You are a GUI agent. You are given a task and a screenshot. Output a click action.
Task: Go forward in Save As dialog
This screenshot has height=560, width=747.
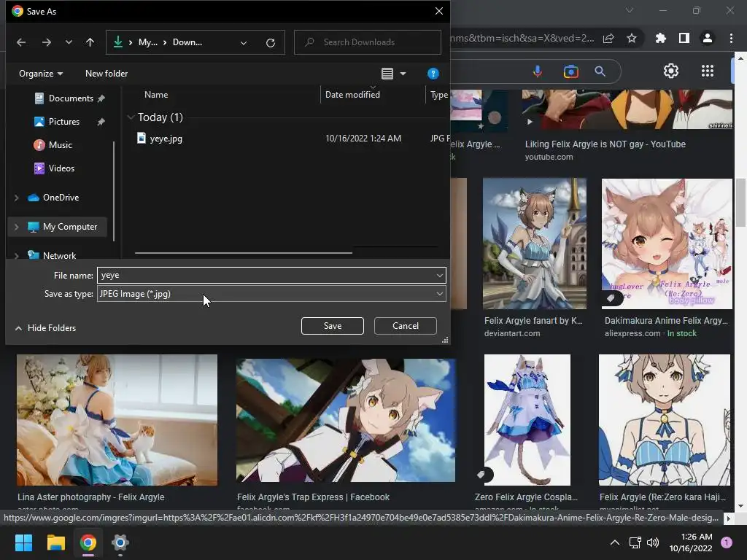pyautogui.click(x=46, y=42)
